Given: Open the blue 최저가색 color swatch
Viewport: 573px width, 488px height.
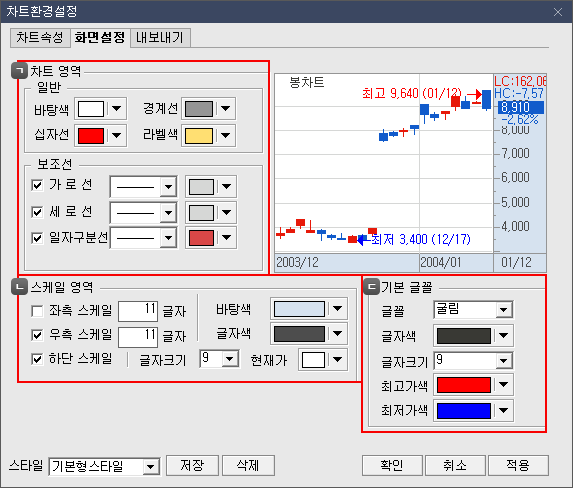Looking at the screenshot, I should (464, 411).
